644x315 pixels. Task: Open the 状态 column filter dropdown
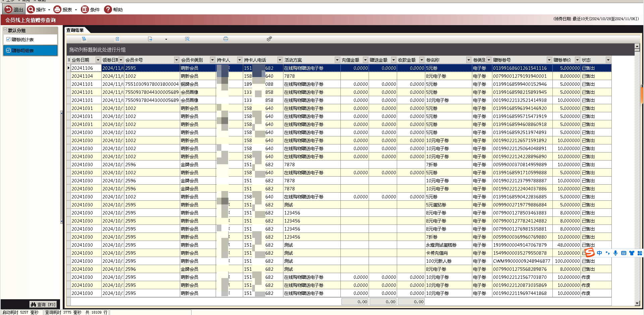click(608, 60)
